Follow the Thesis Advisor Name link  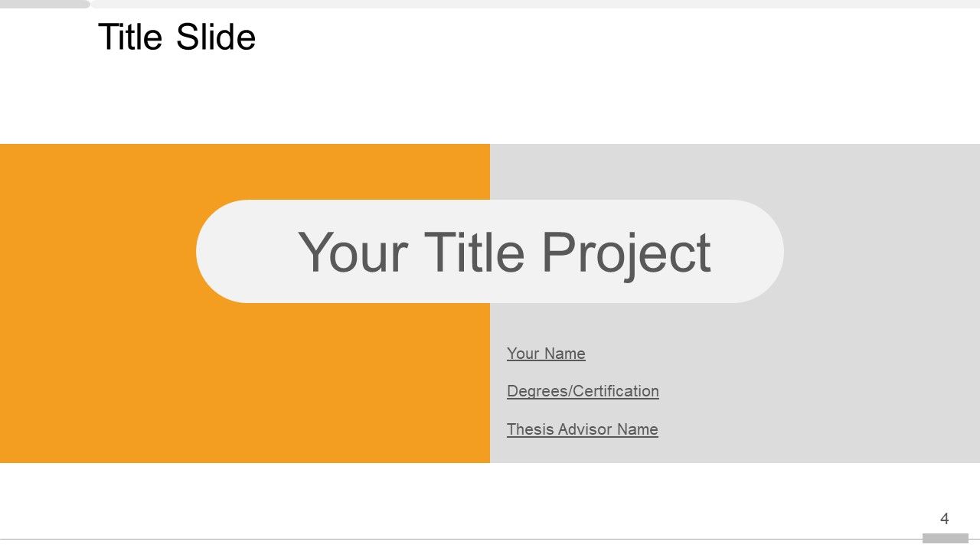tap(582, 429)
